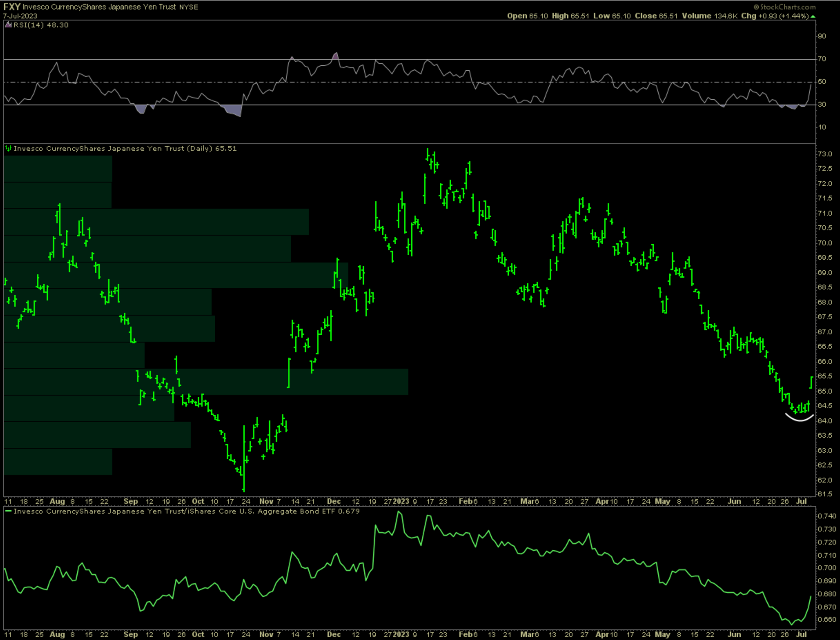Click the green line legend marker for the ratio panel
The width and height of the screenshot is (840, 640).
(8, 511)
